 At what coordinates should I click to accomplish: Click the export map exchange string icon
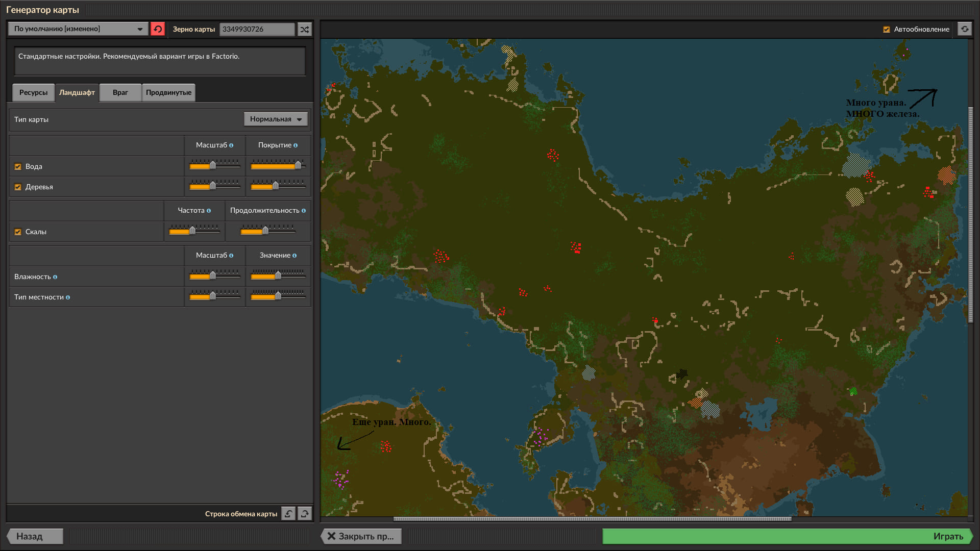tap(305, 514)
